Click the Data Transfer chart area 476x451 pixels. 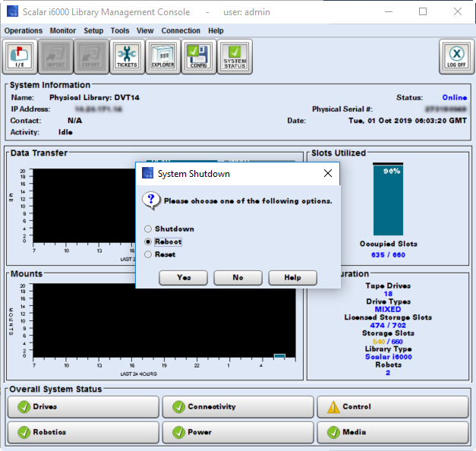click(84, 206)
